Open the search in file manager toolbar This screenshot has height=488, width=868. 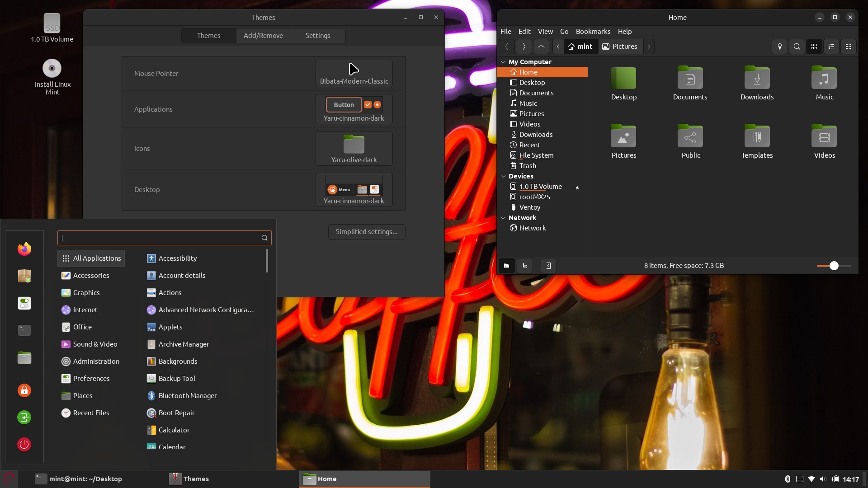(x=797, y=47)
